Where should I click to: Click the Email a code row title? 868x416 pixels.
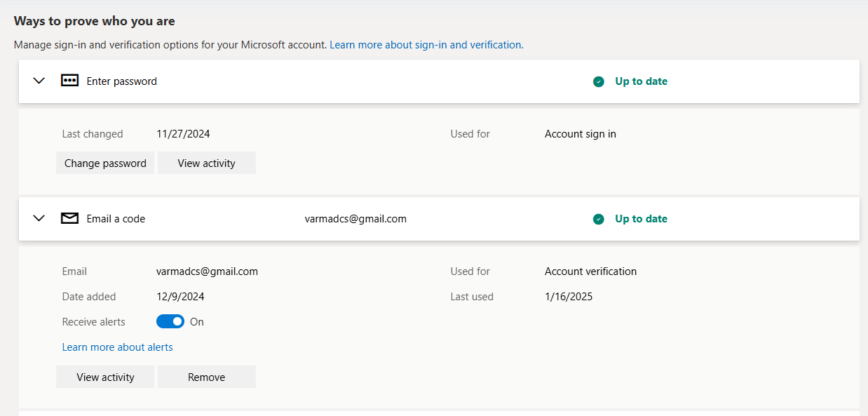click(x=116, y=219)
